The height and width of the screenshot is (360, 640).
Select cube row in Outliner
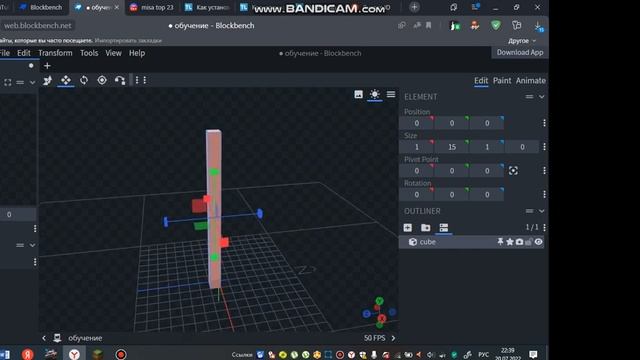[471, 242]
